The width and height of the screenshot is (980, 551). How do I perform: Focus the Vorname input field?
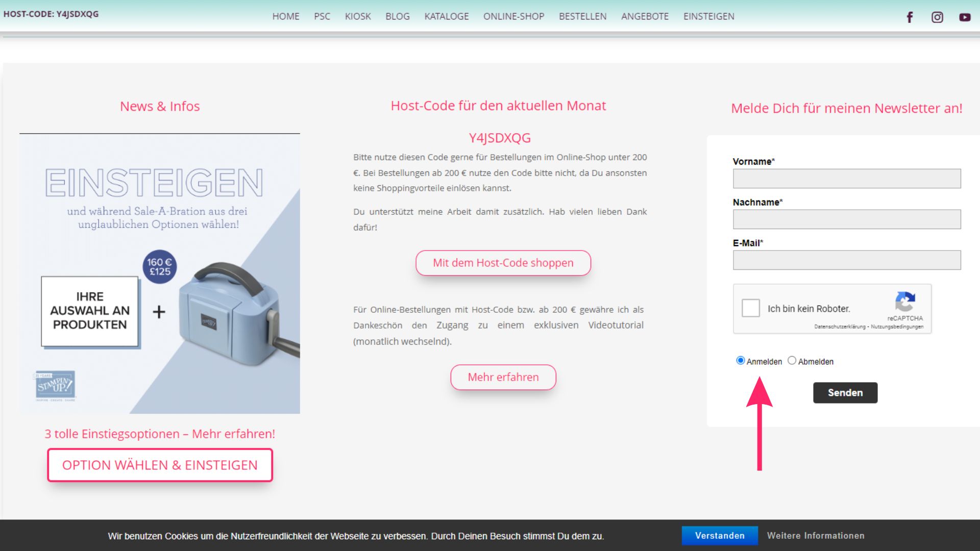click(x=846, y=179)
